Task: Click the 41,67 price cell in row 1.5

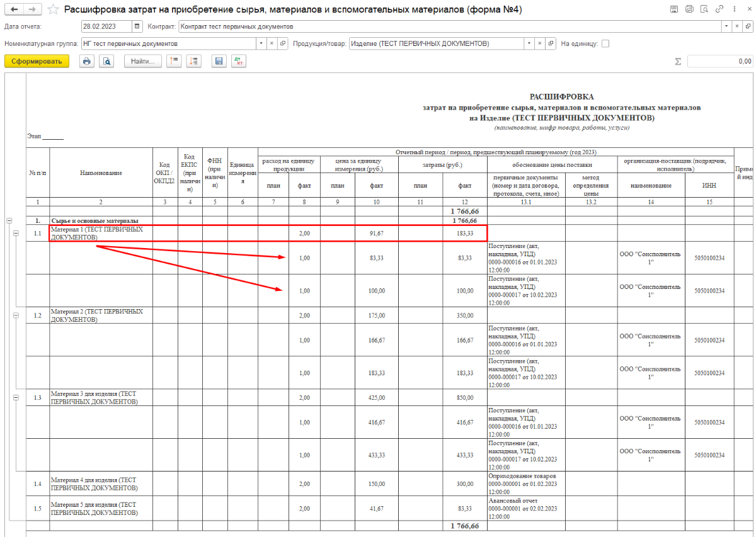Action: pyautogui.click(x=377, y=508)
